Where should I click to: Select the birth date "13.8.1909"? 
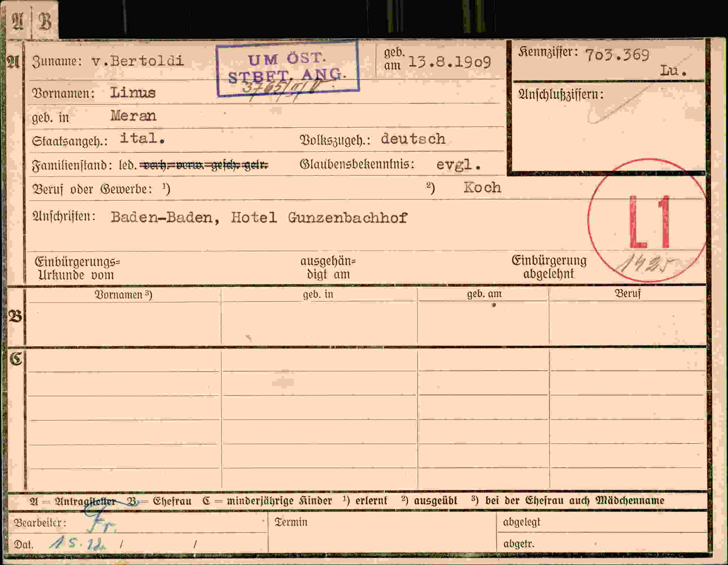click(x=449, y=62)
